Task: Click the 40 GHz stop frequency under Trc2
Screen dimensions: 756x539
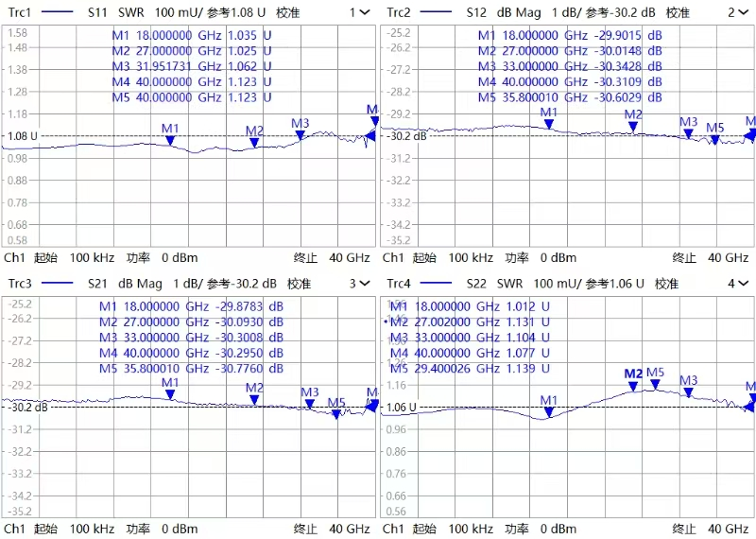Action: point(727,257)
